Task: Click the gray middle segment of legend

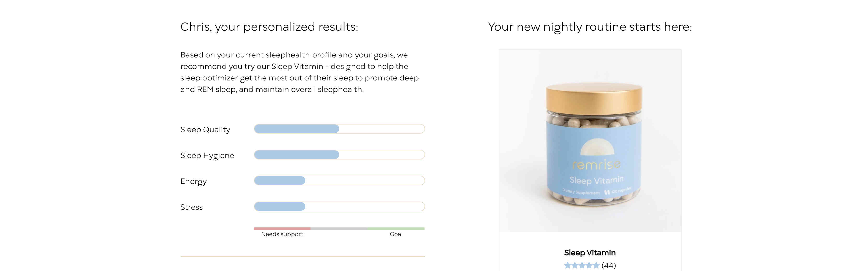Action: [x=339, y=229]
